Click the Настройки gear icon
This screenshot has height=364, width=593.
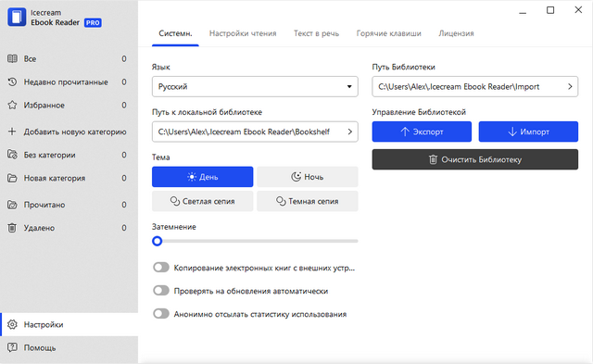tap(12, 324)
